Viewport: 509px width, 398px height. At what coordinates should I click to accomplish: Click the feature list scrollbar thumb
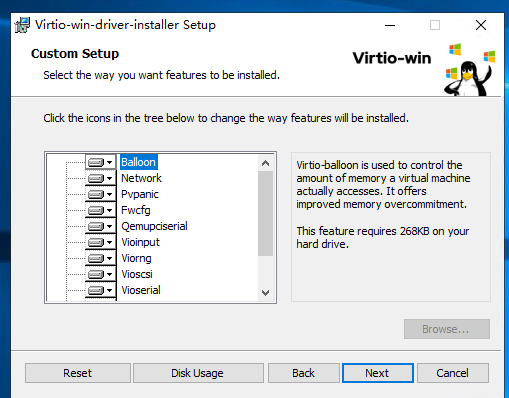click(x=265, y=213)
